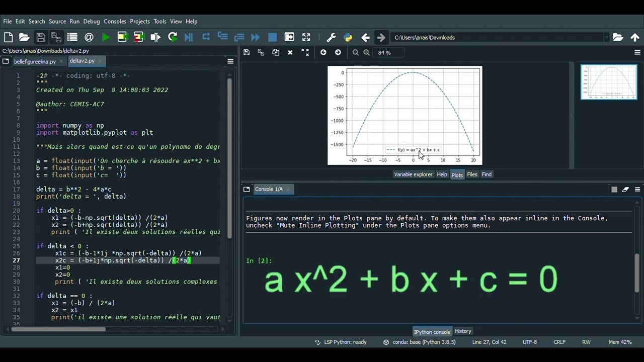This screenshot has width=644, height=362.
Task: Click LSP Python: ready status
Action: 341,342
